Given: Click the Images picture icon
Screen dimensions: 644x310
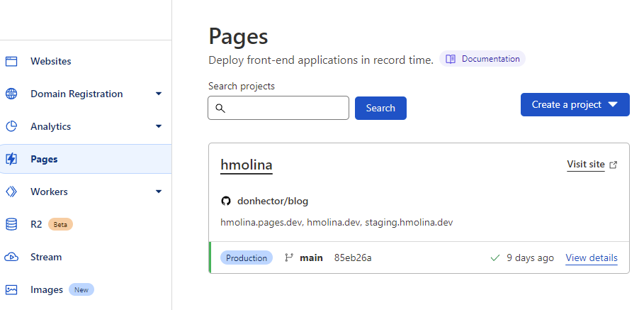Looking at the screenshot, I should point(11,290).
